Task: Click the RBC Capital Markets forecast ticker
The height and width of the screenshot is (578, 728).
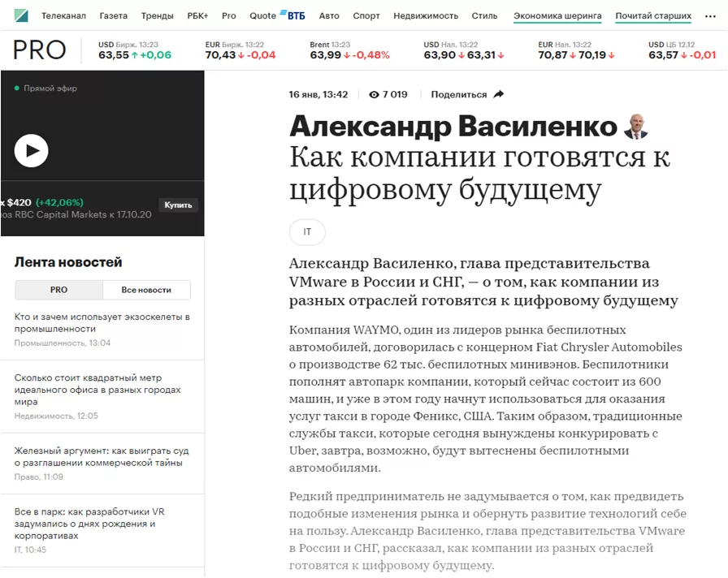Action: [76, 209]
